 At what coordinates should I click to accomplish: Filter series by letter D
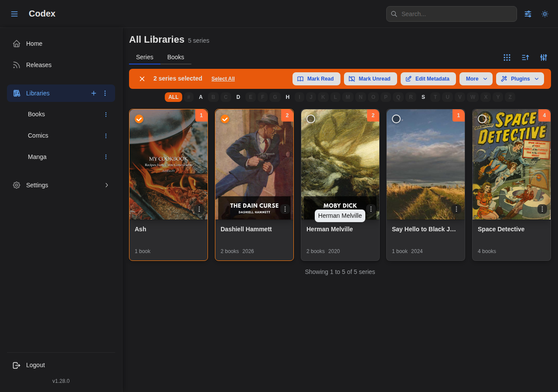point(238,97)
